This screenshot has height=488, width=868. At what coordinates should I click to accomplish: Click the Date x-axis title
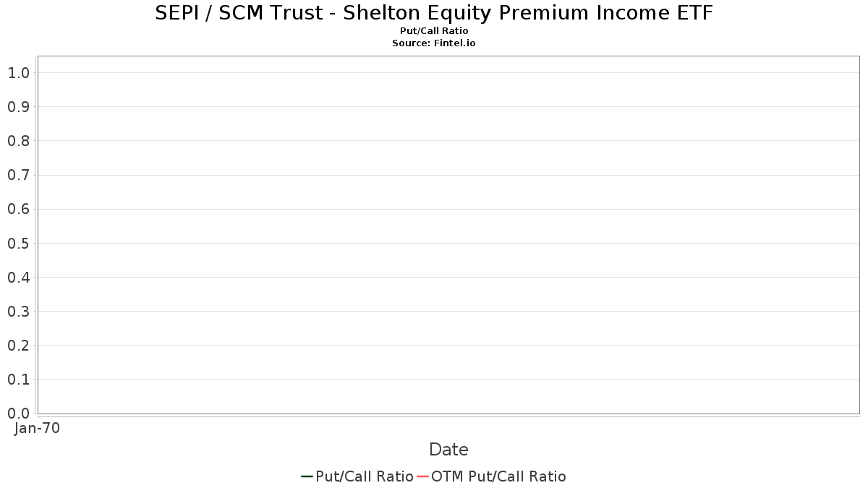[448, 450]
